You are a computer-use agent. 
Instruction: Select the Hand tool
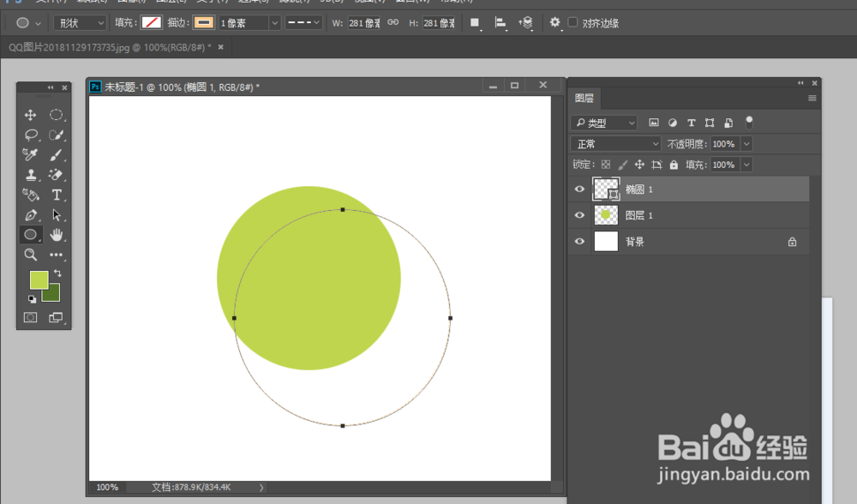(x=56, y=235)
